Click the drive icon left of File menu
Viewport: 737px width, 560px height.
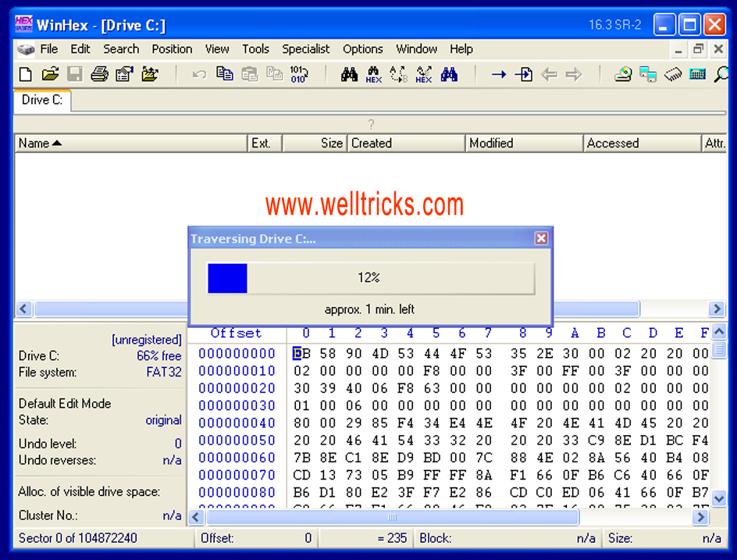point(26,49)
